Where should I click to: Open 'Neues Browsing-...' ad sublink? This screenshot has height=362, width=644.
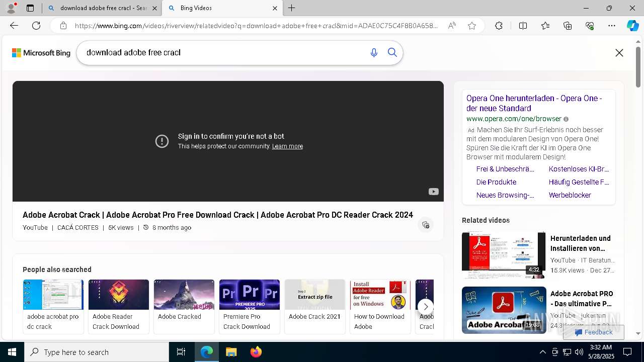point(505,195)
